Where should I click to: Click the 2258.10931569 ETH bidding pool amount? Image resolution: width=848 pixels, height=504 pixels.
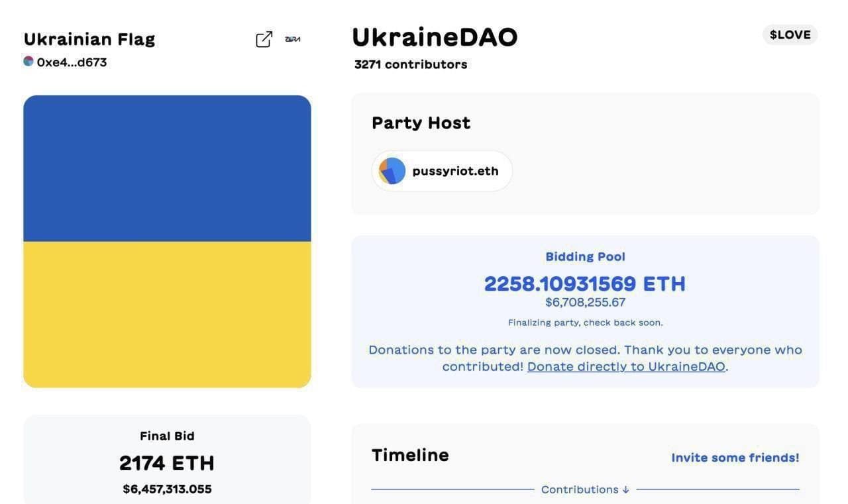[585, 283]
